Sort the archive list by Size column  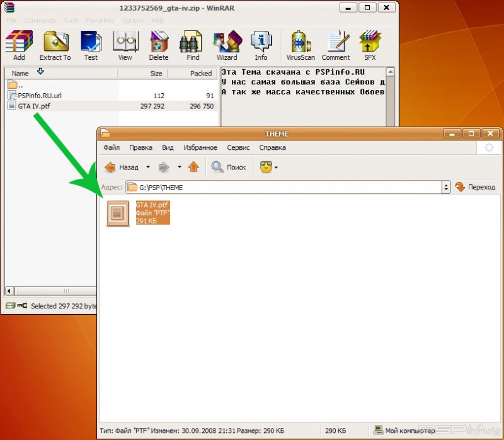point(156,73)
